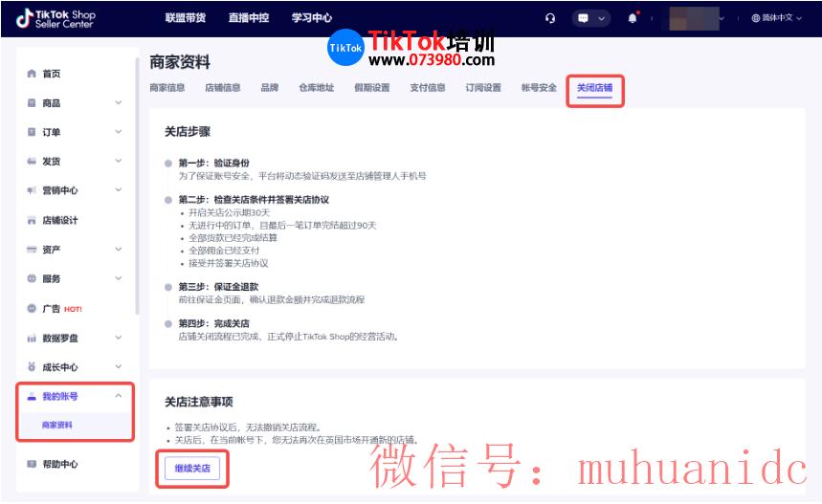Viewport: 822px width, 504px height.
Task: Click the sidebar vertical scrollbar
Action: tap(138, 186)
